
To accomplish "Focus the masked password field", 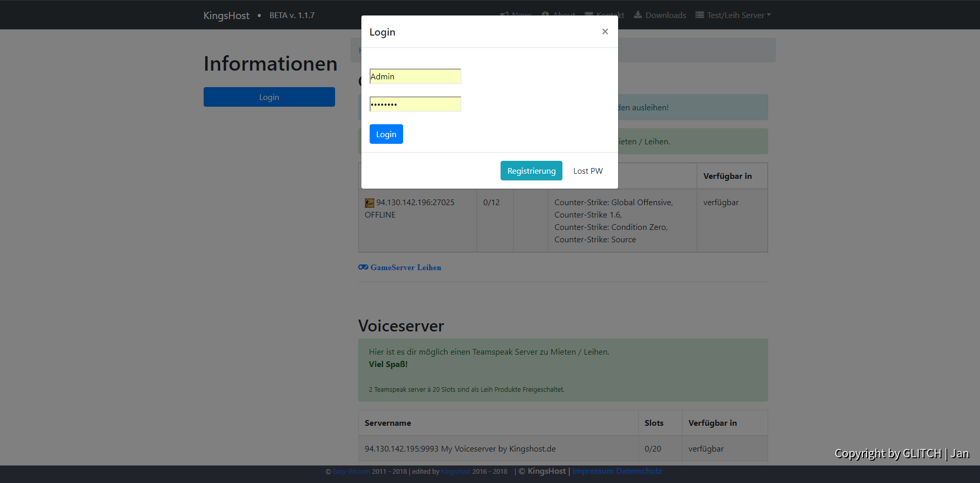I will pyautogui.click(x=415, y=104).
